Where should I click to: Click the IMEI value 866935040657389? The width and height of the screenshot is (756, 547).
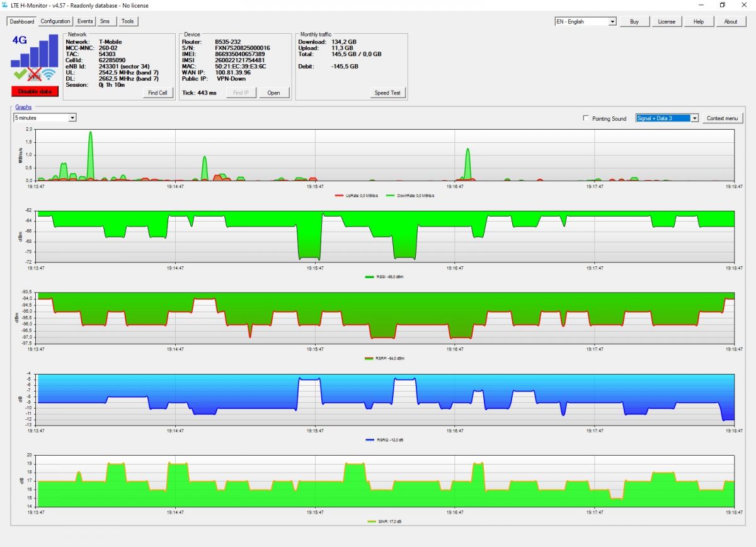pyautogui.click(x=240, y=54)
